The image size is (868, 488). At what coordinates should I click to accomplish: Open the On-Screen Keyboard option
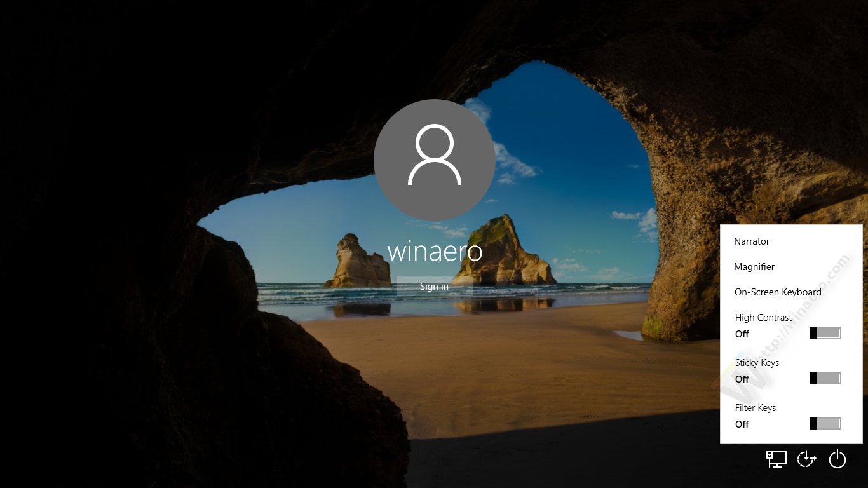click(x=778, y=292)
